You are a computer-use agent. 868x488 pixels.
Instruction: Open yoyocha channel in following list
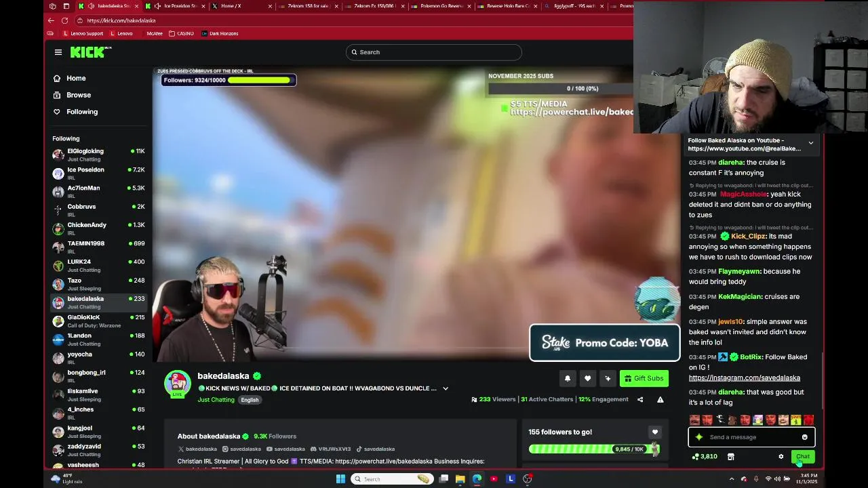(x=99, y=357)
